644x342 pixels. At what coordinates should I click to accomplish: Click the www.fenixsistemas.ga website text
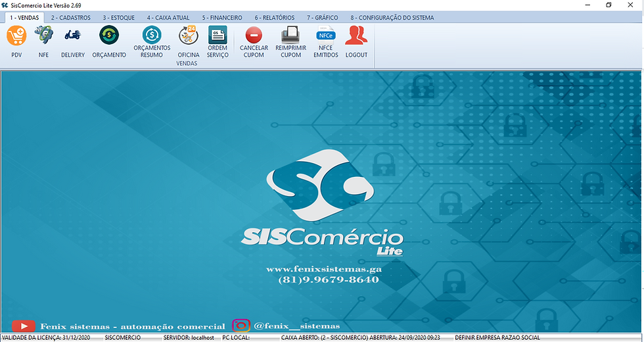pos(324,269)
